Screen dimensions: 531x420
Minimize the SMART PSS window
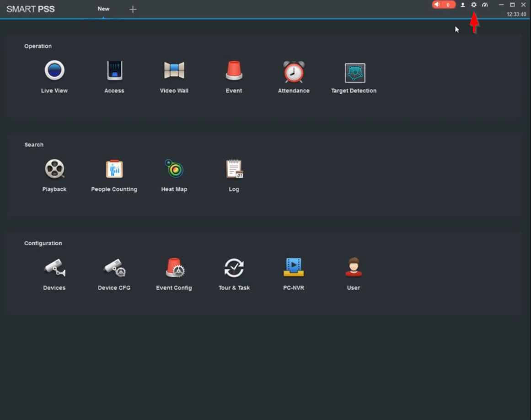click(501, 5)
